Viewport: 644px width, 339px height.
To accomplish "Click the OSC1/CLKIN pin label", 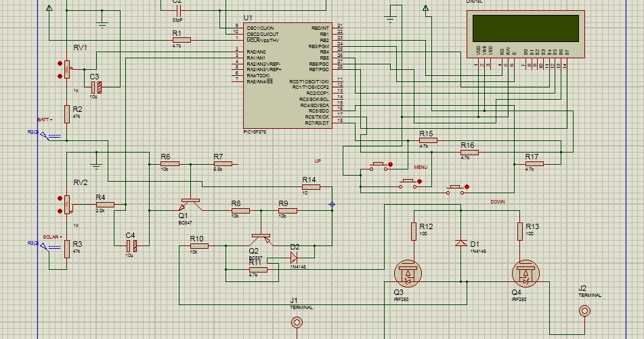I will pyautogui.click(x=260, y=28).
